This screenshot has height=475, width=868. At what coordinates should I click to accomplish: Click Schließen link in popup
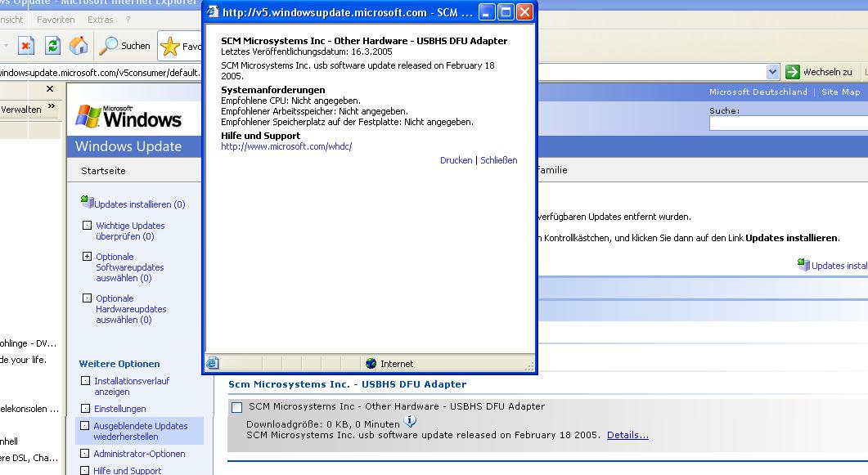499,160
